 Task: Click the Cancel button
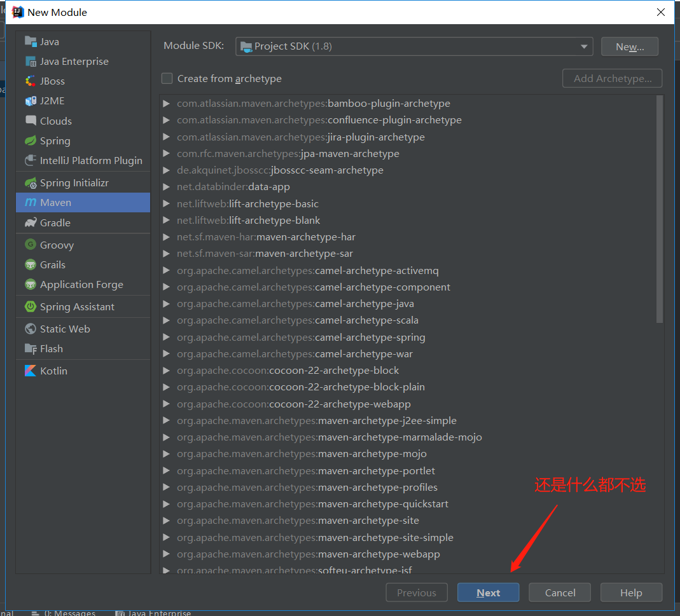tap(560, 592)
